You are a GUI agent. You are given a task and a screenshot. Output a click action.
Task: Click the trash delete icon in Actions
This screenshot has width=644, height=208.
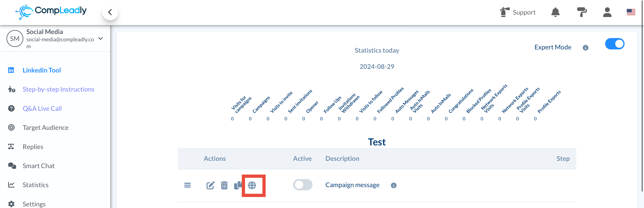(224, 185)
